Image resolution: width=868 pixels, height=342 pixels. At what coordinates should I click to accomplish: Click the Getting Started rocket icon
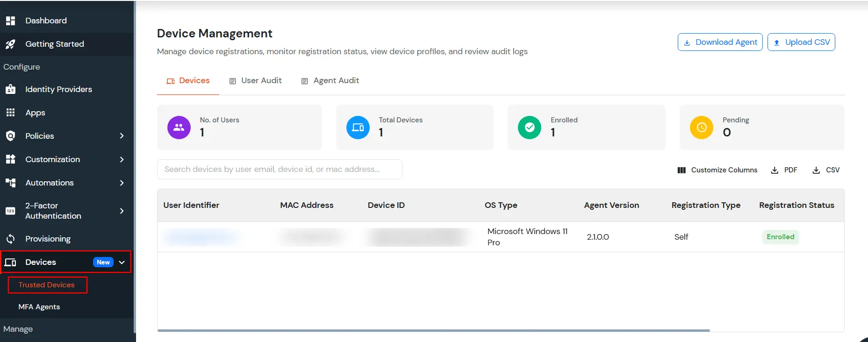pos(10,44)
